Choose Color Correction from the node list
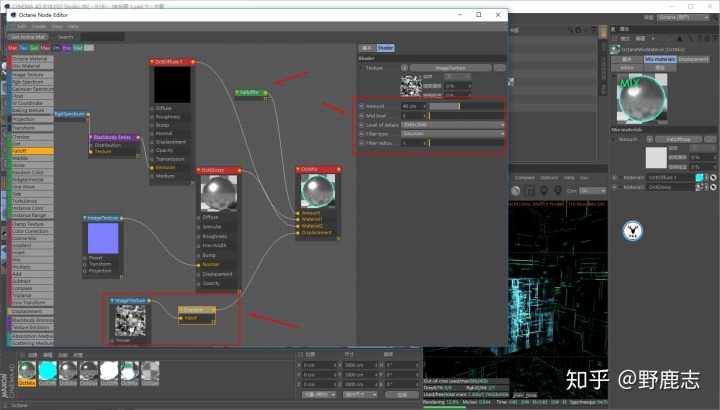720x410 pixels. [31, 231]
